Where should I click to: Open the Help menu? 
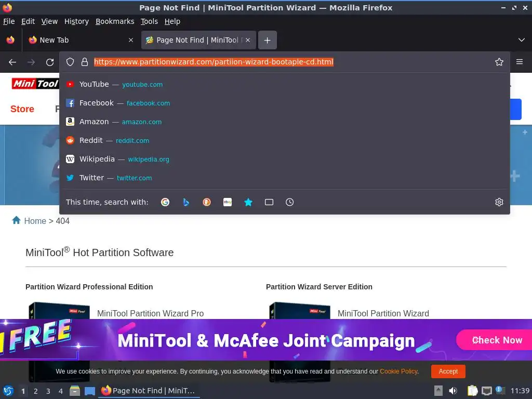(x=172, y=21)
